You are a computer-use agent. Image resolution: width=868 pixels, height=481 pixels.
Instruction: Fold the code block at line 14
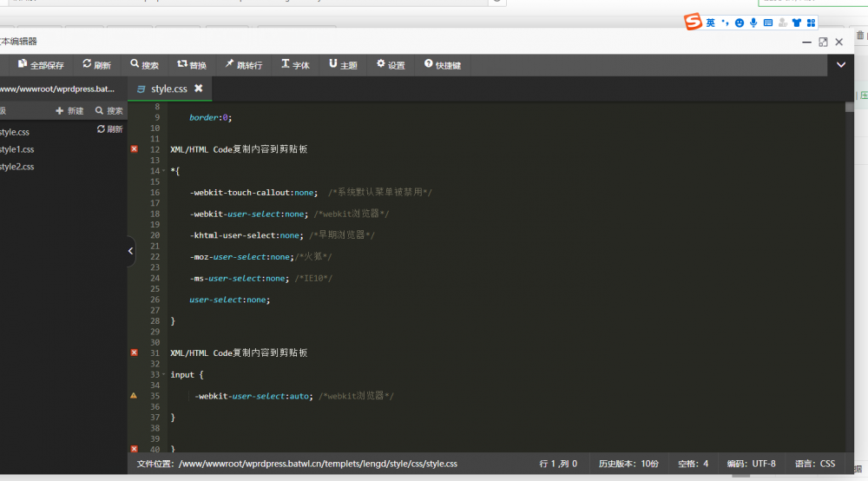163,171
